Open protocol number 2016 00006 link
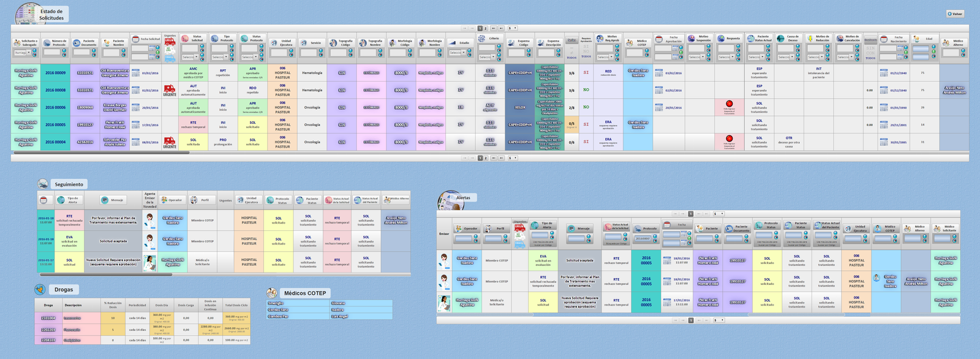The height and width of the screenshot is (359, 980). pos(55,107)
